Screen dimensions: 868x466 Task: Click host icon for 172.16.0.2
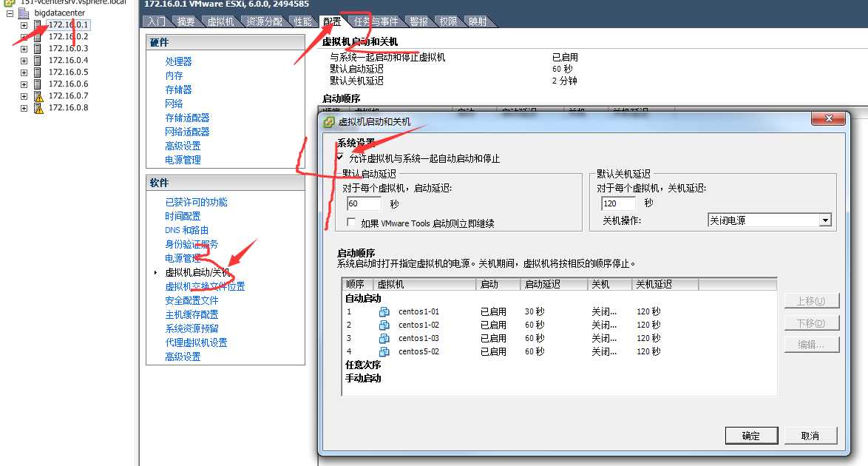(38, 36)
